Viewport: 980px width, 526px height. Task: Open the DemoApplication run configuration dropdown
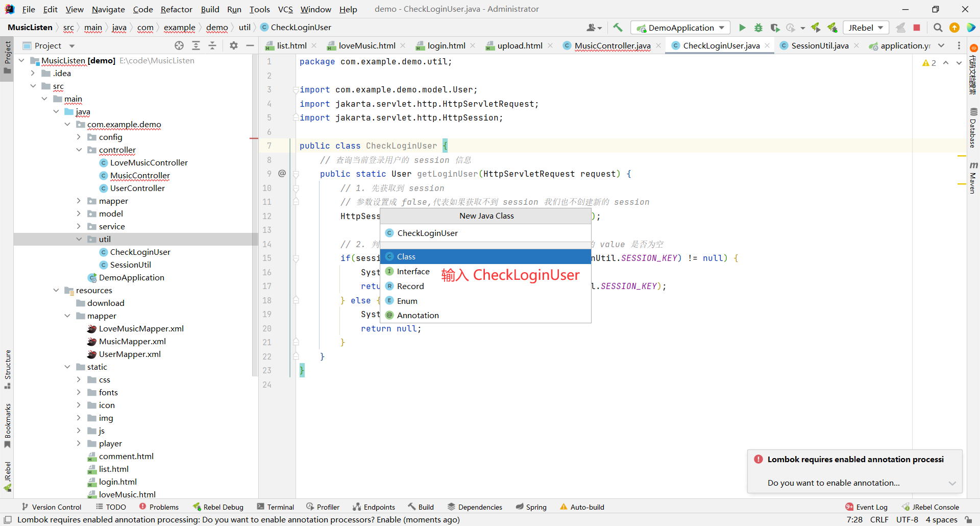[x=681, y=28]
